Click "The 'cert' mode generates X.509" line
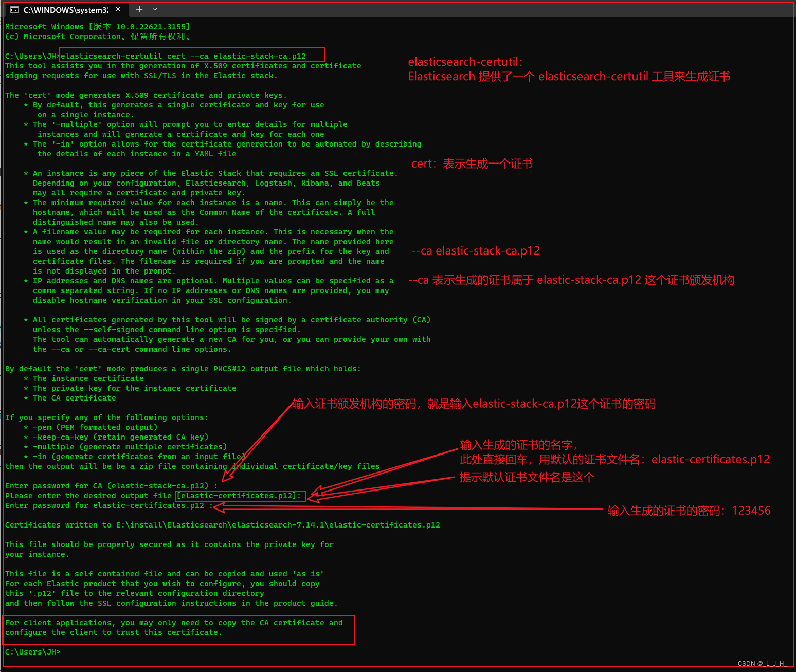 coord(146,95)
